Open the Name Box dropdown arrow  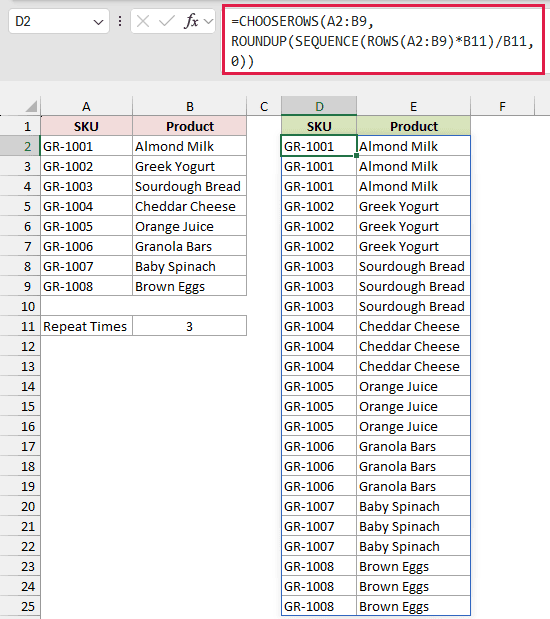tap(98, 22)
